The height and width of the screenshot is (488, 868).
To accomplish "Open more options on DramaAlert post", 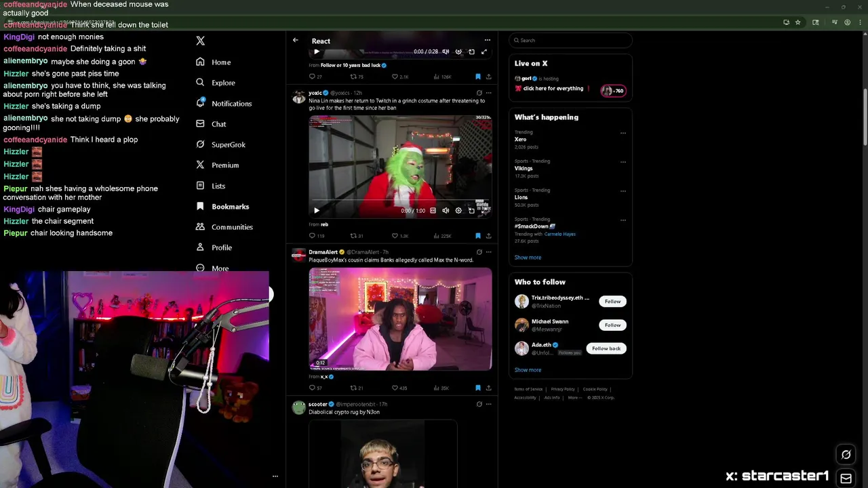I will pyautogui.click(x=488, y=252).
